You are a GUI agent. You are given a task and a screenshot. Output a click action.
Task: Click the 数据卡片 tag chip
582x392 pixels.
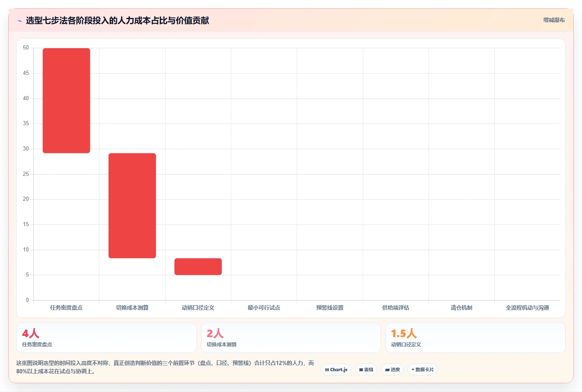coord(422,370)
